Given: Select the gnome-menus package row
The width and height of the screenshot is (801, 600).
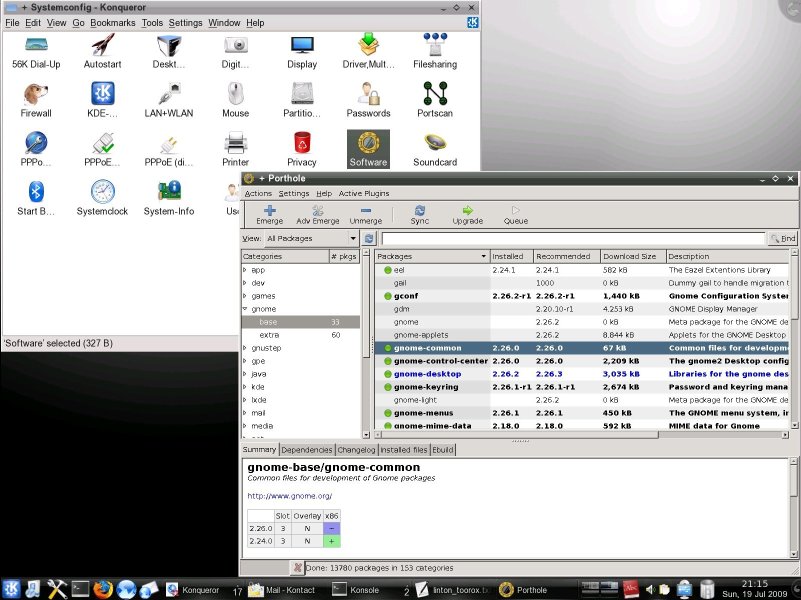Looking at the screenshot, I should tap(582, 413).
